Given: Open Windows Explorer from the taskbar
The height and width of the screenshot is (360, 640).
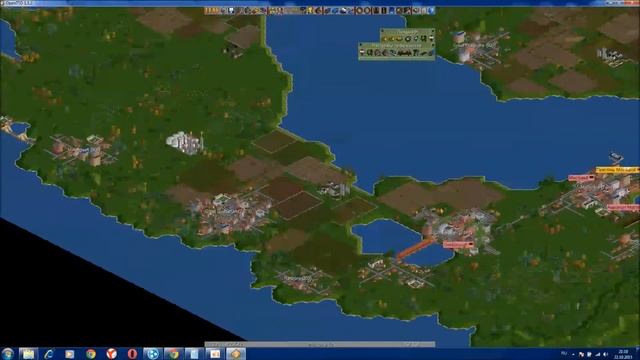Looking at the screenshot, I should 28,354.
